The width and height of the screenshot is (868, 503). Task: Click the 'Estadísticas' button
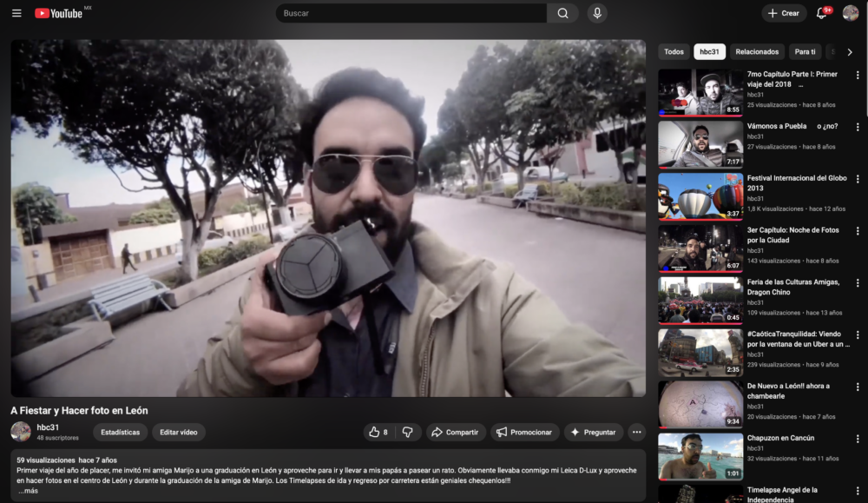120,432
